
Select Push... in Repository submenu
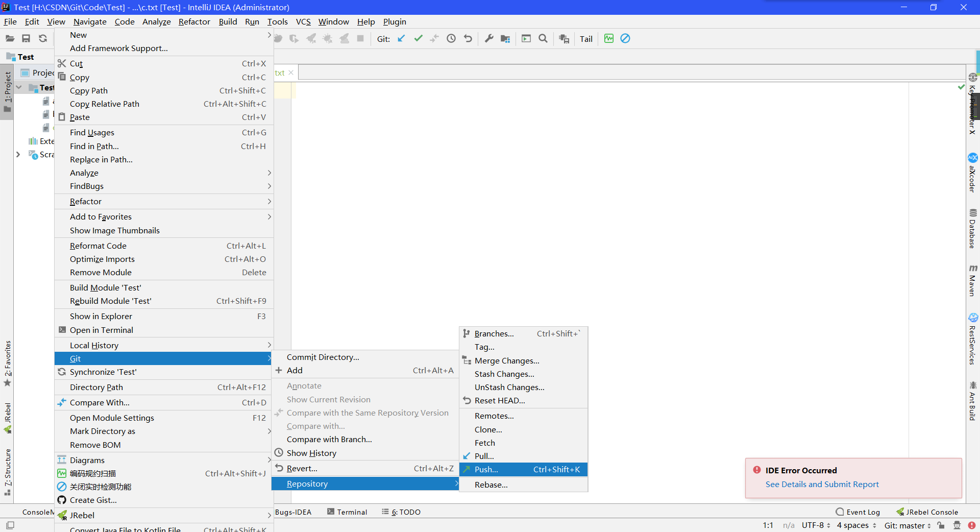pyautogui.click(x=523, y=469)
